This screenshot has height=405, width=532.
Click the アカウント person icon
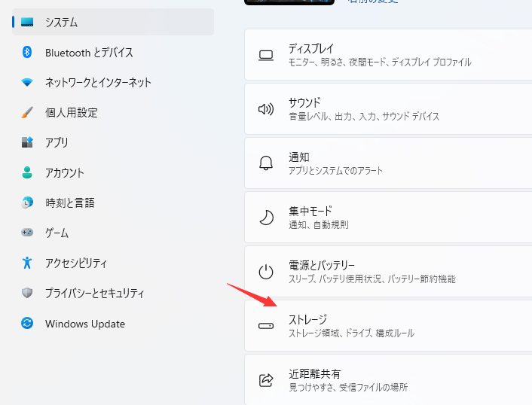click(28, 172)
